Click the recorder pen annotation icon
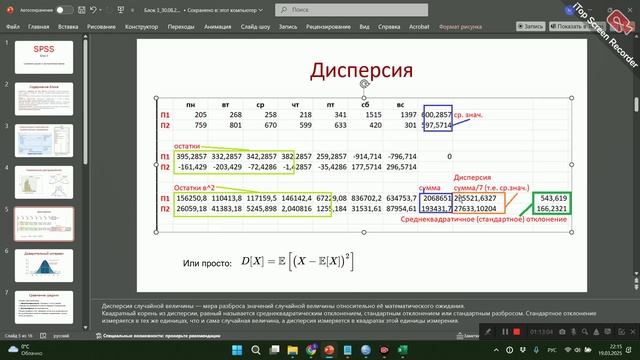The width and height of the screenshot is (640, 360). click(x=488, y=332)
